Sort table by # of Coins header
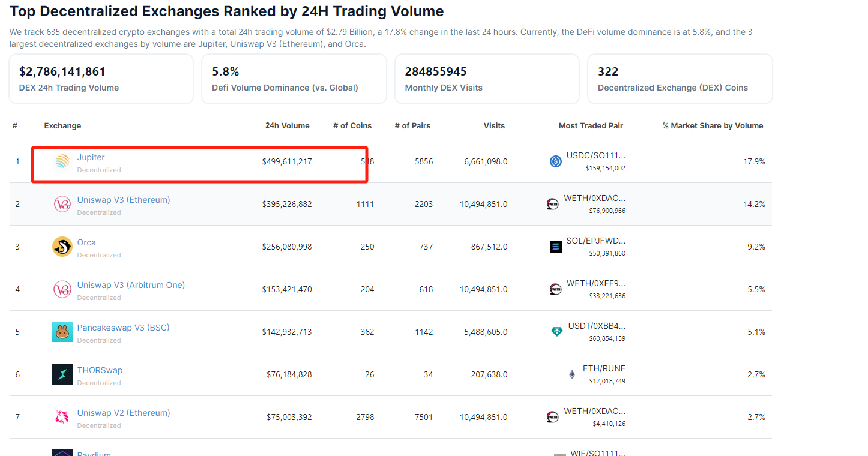The image size is (868, 456). [352, 126]
